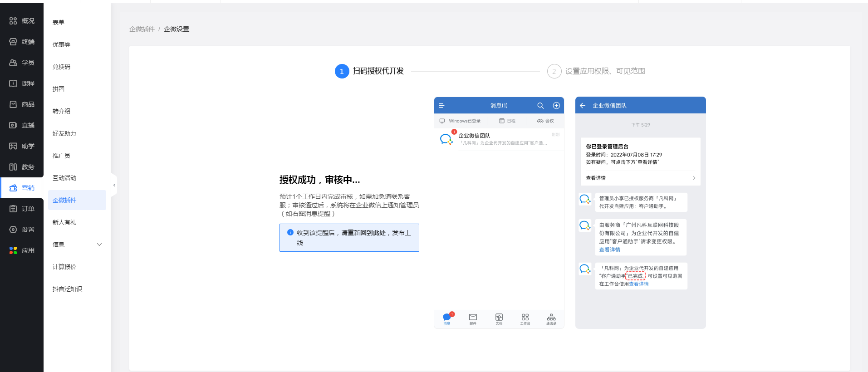Click the 日程 calendar icon in mockup
The image size is (868, 372).
point(502,121)
